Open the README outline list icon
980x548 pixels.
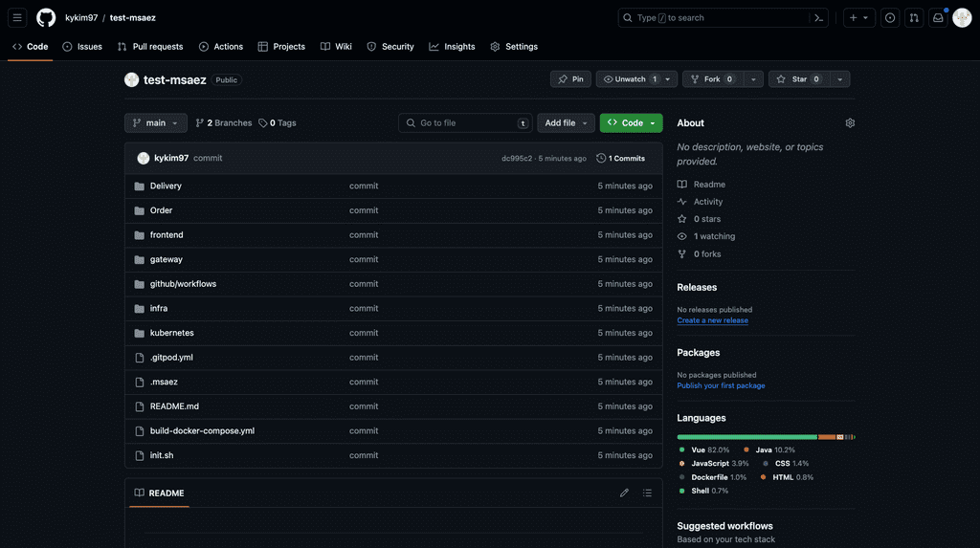coord(647,493)
